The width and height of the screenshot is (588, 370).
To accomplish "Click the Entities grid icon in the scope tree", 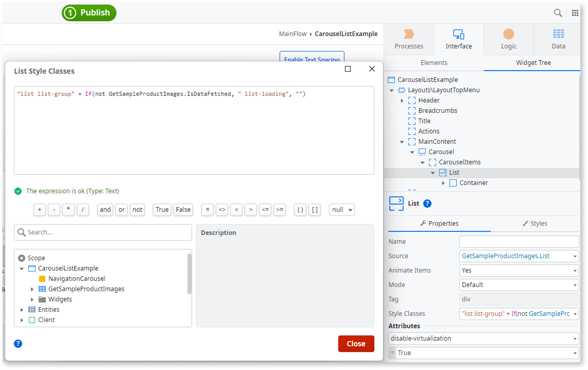I will point(32,310).
